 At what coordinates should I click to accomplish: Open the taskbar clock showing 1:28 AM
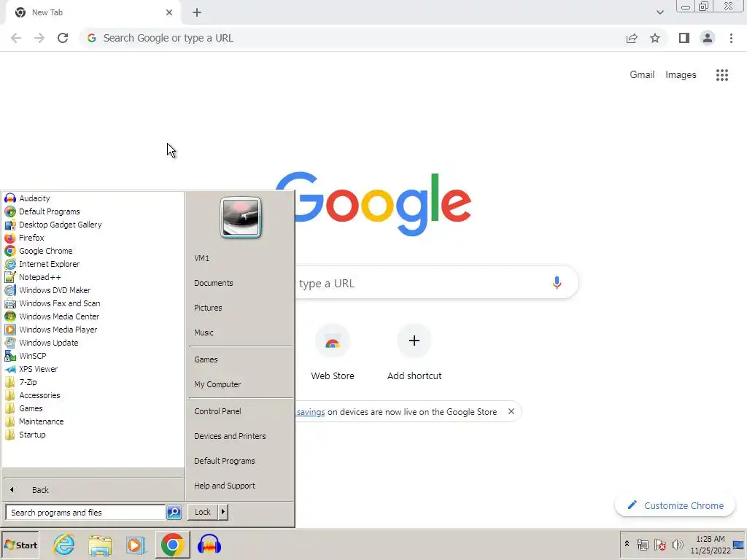[711, 545]
